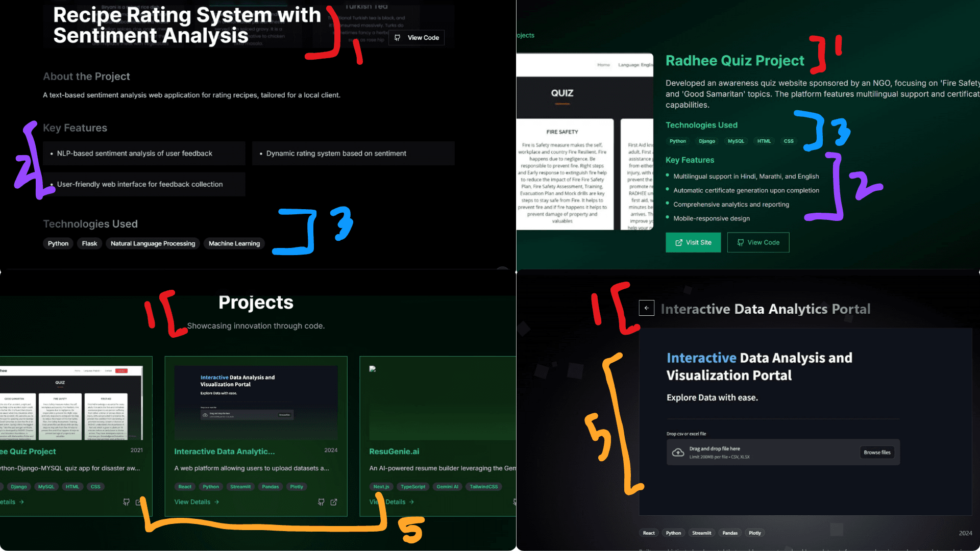Select MySQL tag on Quiz Project card
Screen dimensions: 980x551
(46, 487)
